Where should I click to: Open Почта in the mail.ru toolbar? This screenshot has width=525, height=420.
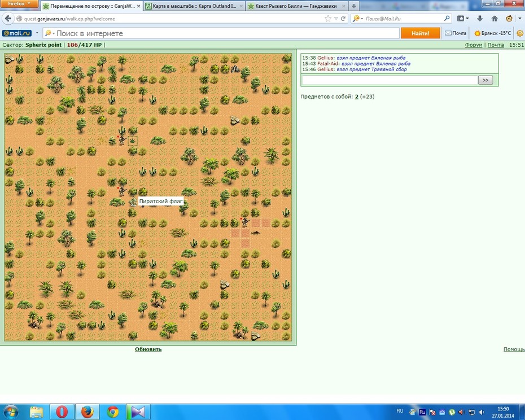point(456,33)
